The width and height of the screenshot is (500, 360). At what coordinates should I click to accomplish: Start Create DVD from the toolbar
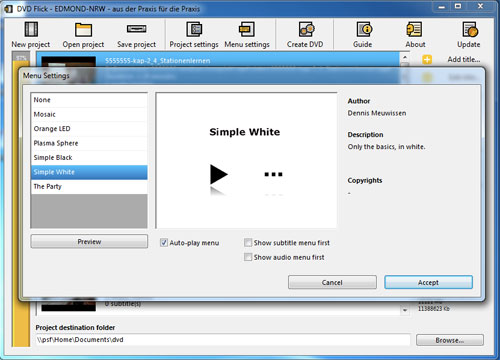[305, 29]
